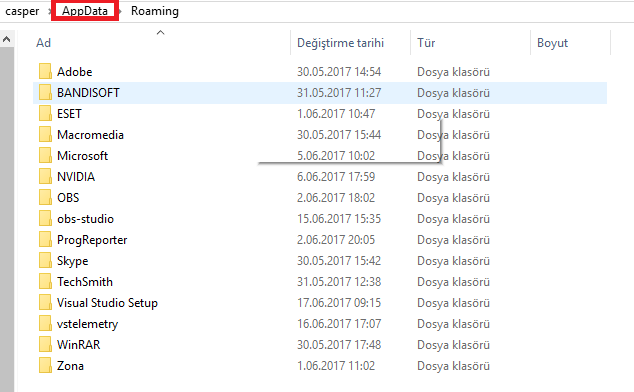Click date 2.06.2017 18:02 in OBS row

[336, 198]
